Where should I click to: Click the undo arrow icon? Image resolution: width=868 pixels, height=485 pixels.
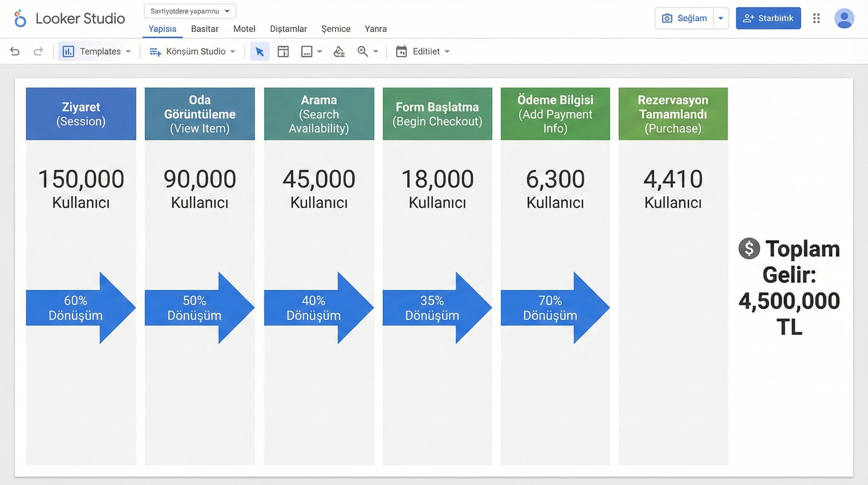(x=15, y=51)
